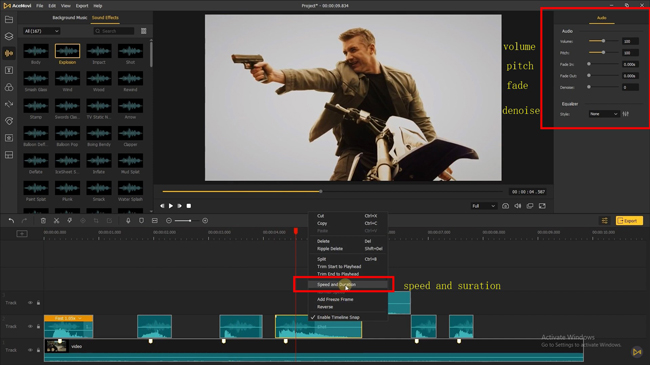The width and height of the screenshot is (650, 365).
Task: Click the scissors Split tool
Action: [56, 221]
